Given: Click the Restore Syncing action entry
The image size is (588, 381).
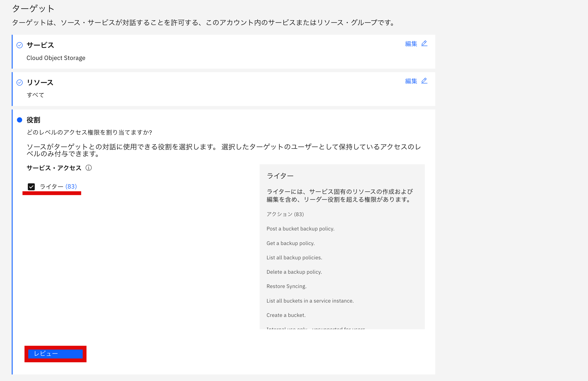Looking at the screenshot, I should point(286,286).
